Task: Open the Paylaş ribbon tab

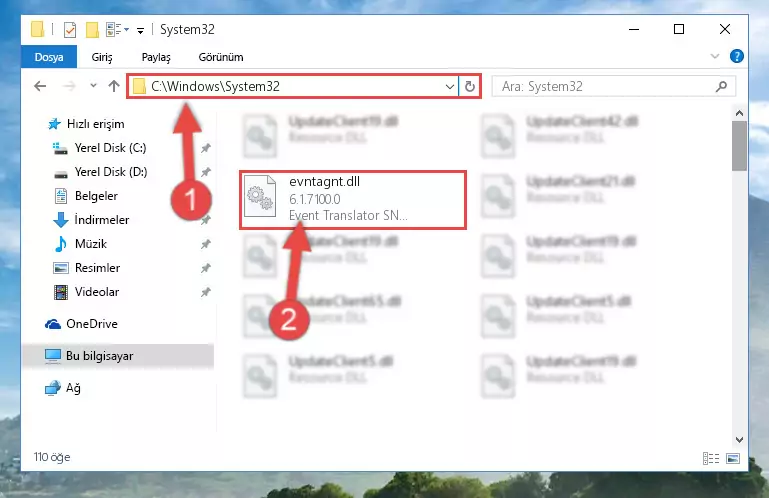Action: pos(156,57)
